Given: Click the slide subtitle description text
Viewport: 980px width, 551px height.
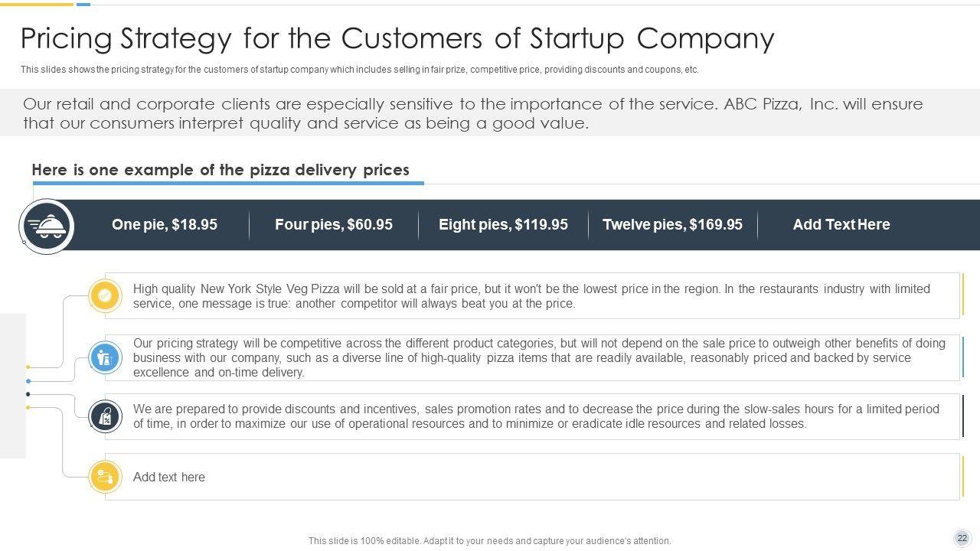Looking at the screenshot, I should [x=360, y=70].
